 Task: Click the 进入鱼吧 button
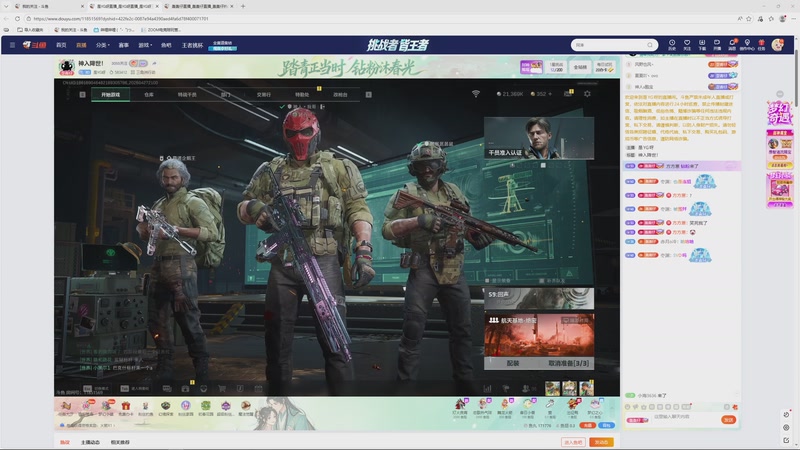pos(573,442)
